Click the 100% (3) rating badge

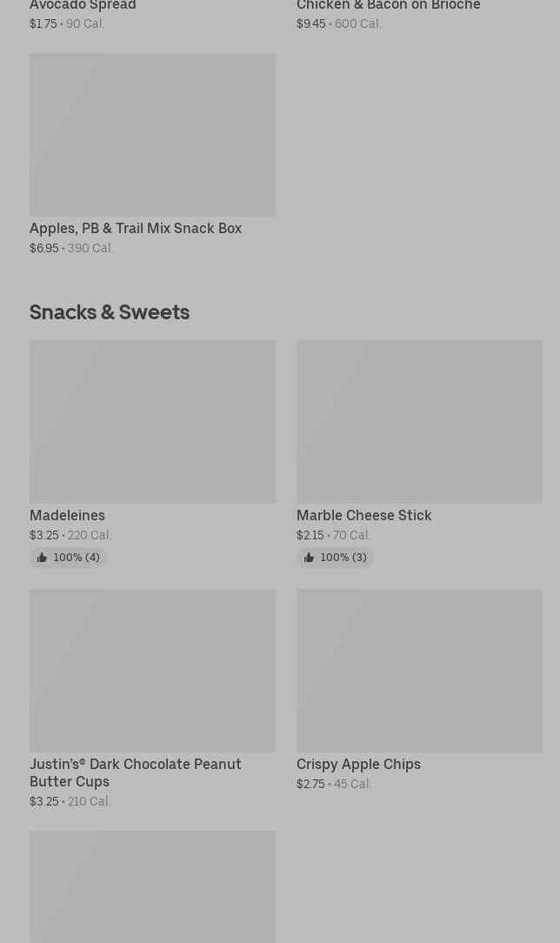pyautogui.click(x=335, y=558)
